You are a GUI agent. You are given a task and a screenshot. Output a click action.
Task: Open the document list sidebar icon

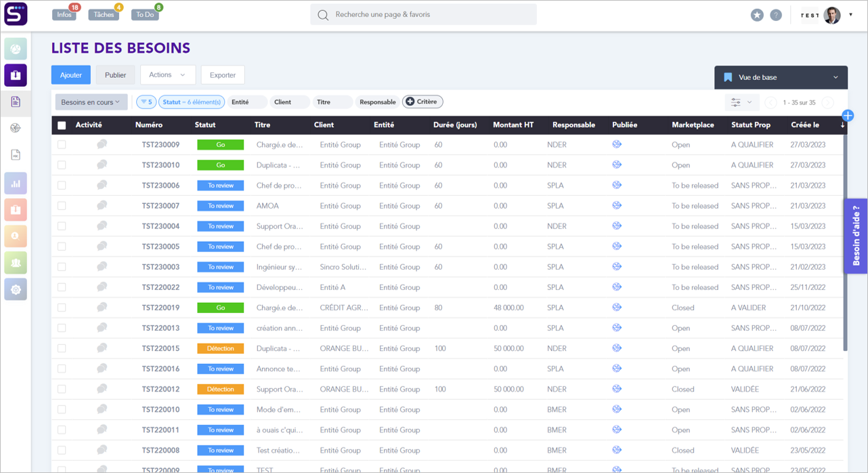pos(16,102)
